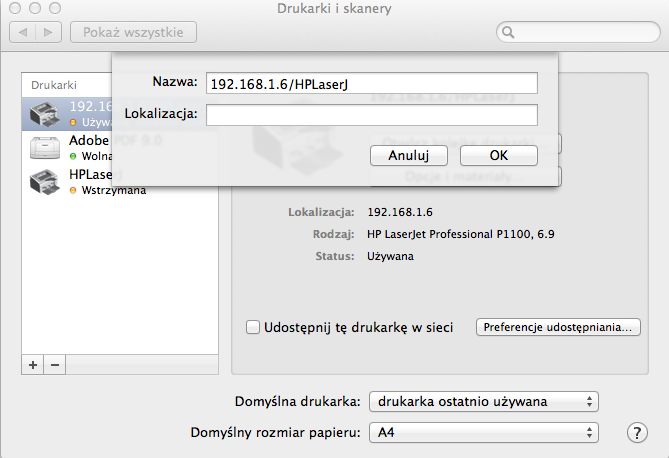
Task: Select the Adobe printer name in list
Action: (x=89, y=140)
